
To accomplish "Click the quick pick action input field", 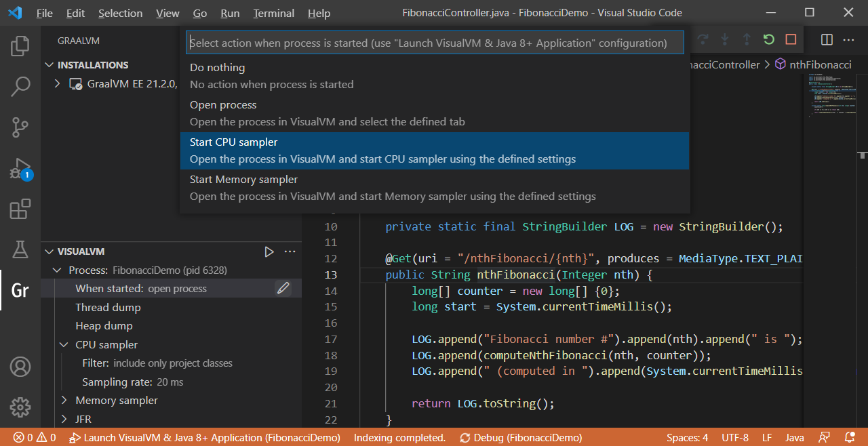I will tap(435, 43).
